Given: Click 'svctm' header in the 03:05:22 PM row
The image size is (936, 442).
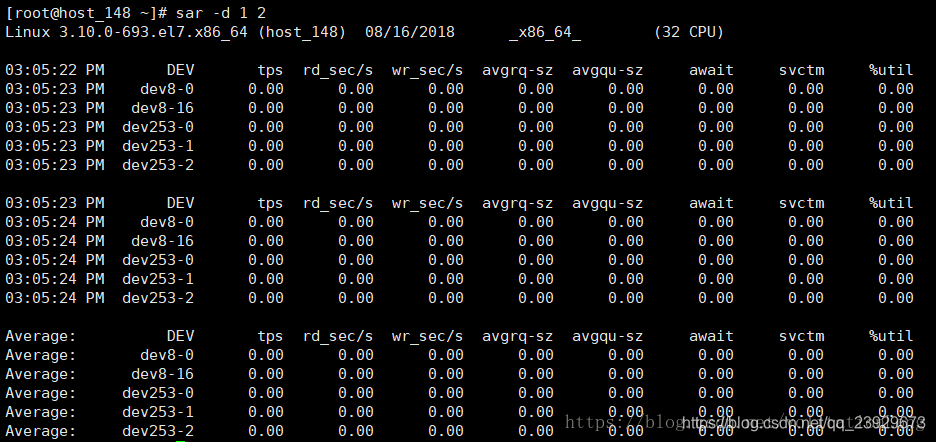Looking at the screenshot, I should click(801, 70).
